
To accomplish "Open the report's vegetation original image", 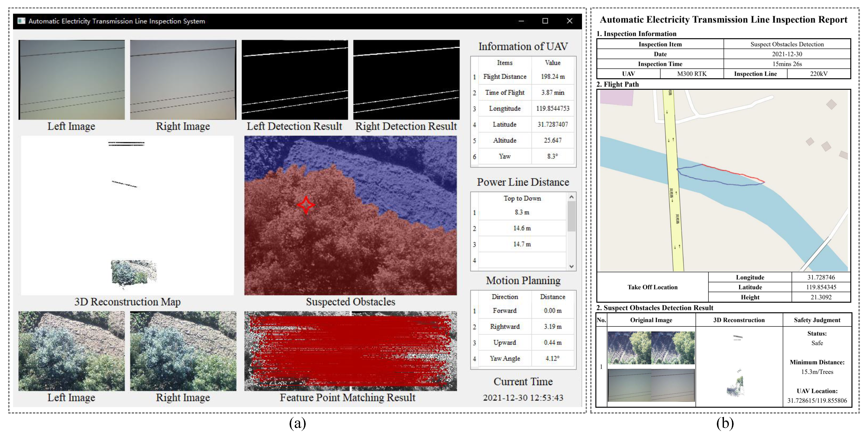I will [x=651, y=348].
